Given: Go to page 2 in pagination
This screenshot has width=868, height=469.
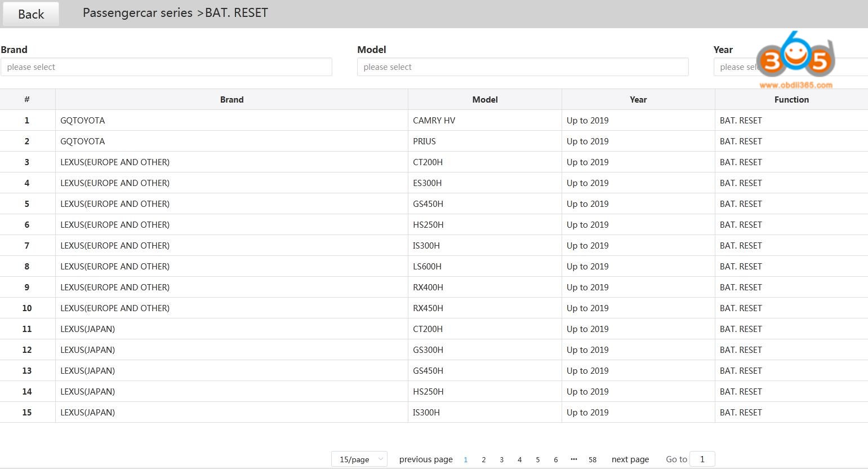Looking at the screenshot, I should click(x=484, y=459).
